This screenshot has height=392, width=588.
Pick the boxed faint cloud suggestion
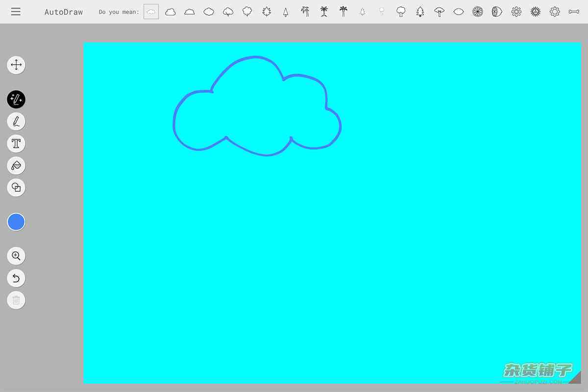[x=151, y=11]
